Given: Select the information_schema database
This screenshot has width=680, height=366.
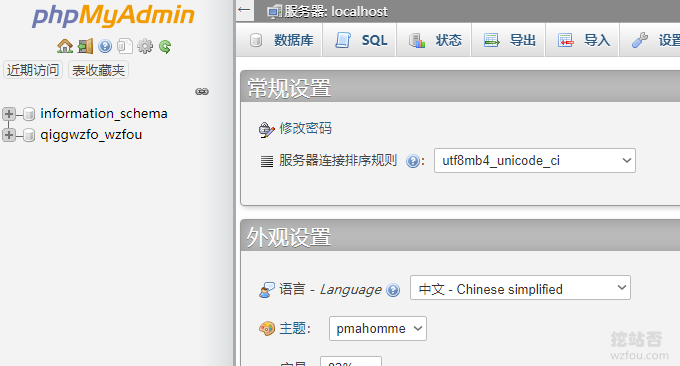Looking at the screenshot, I should pos(104,114).
